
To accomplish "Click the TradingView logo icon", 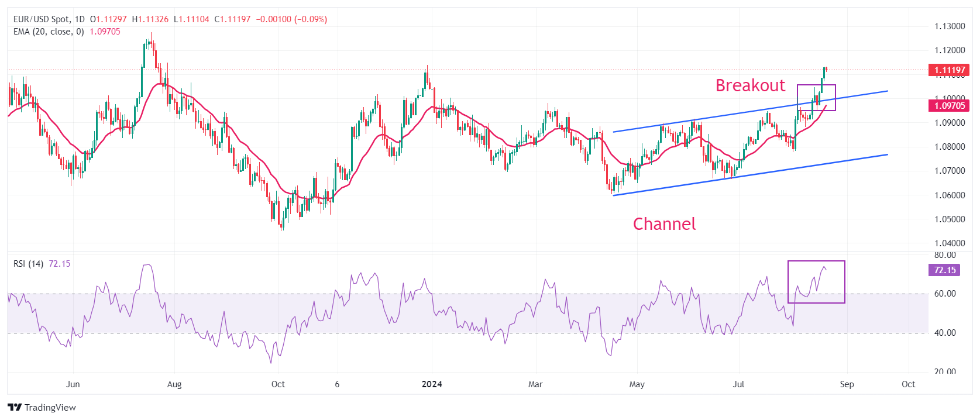I will [15, 407].
